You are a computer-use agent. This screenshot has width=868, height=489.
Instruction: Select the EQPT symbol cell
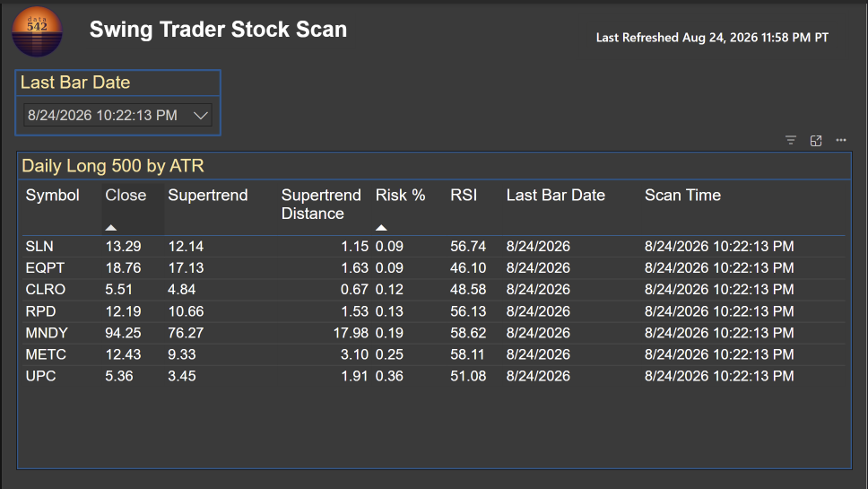tap(45, 268)
